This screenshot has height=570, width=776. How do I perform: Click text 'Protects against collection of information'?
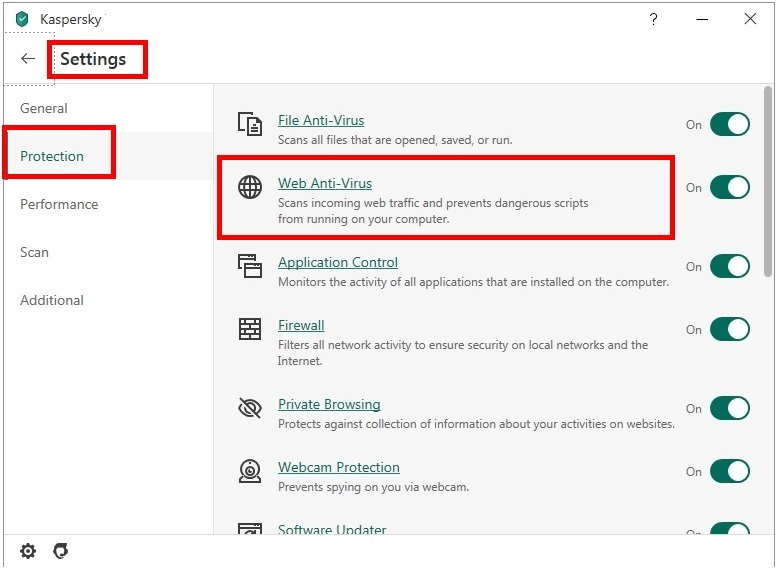pyautogui.click(x=387, y=424)
